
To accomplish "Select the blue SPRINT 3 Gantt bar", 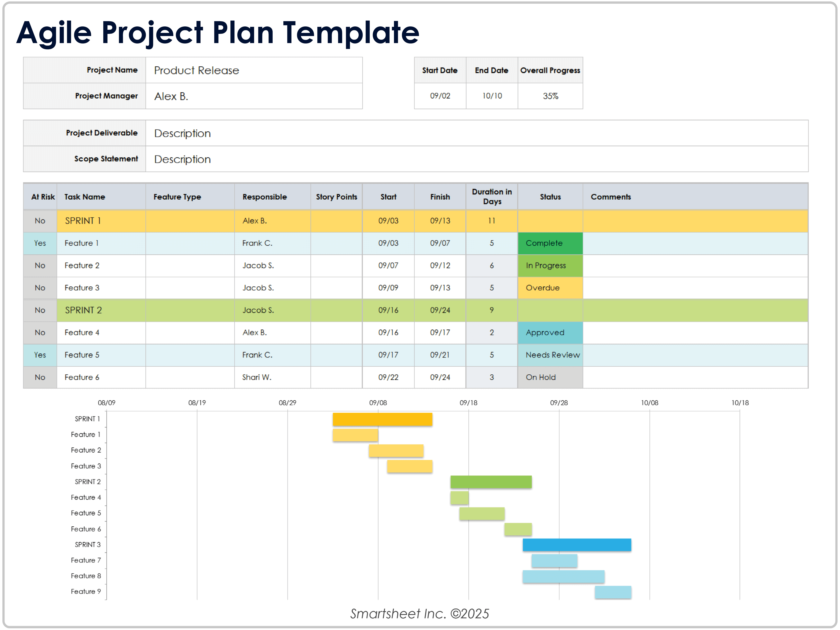I will pyautogui.click(x=577, y=545).
